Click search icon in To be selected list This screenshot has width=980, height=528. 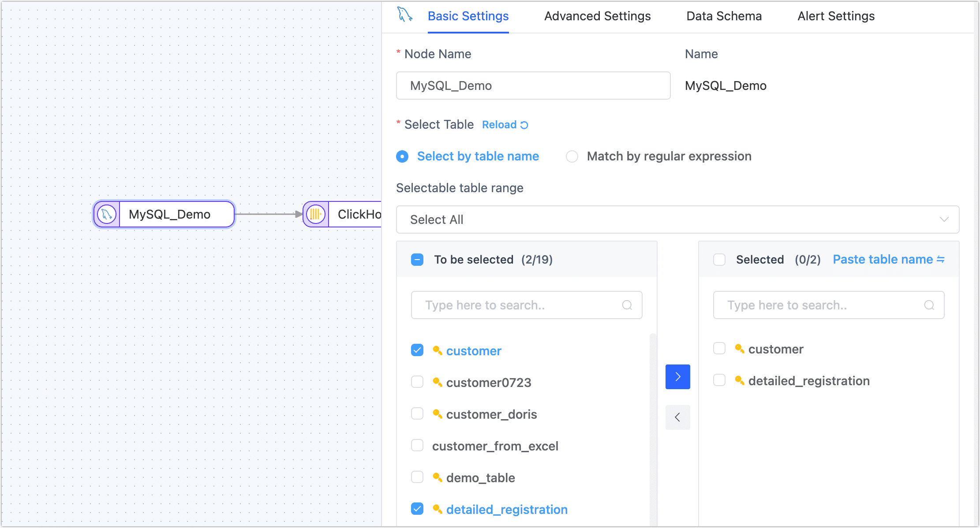(627, 305)
